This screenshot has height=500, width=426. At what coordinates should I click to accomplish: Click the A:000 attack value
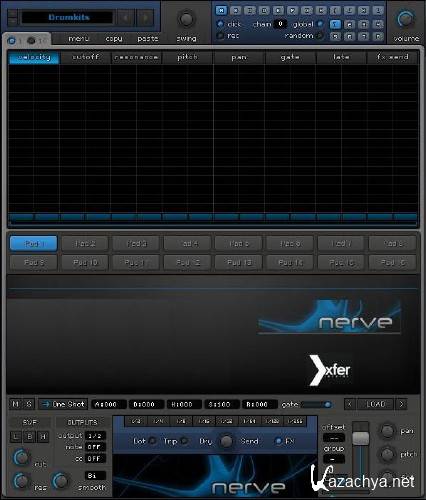(109, 404)
